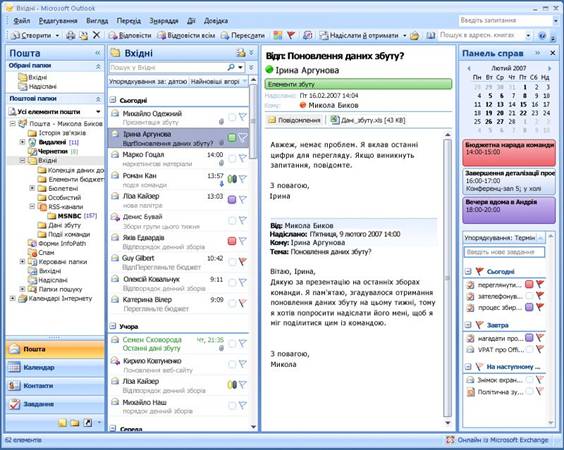The height and width of the screenshot is (450, 564).
Task: Click the new mail icon in Вхідні header
Action: (241, 53)
